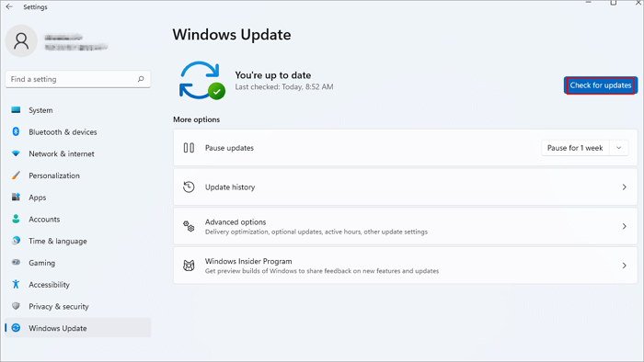
Task: Click the Personalization paintbrush icon
Action: point(16,175)
